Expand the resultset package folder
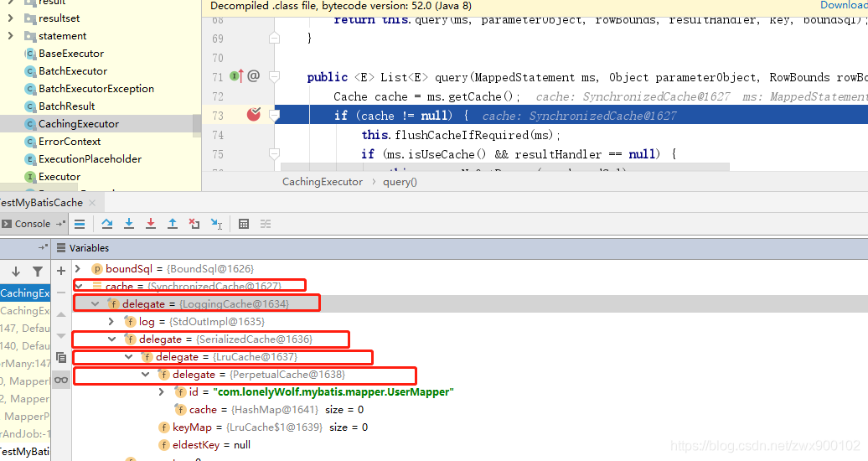This screenshot has width=868, height=461. [x=11, y=18]
